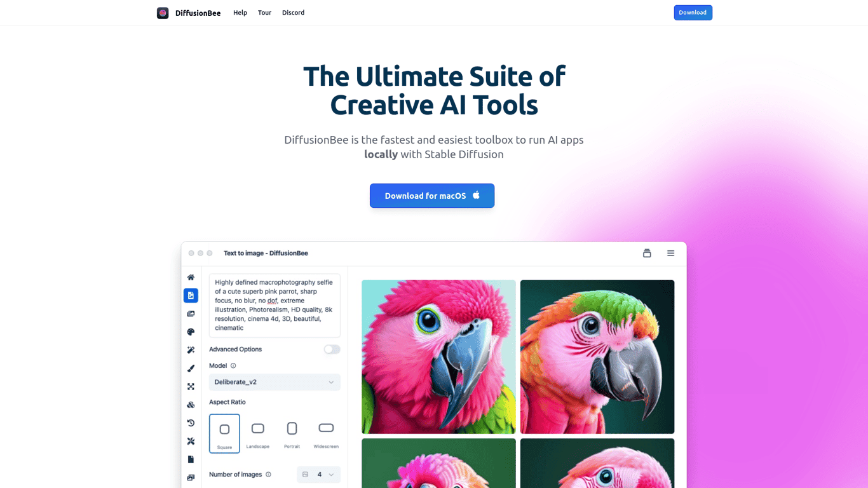Open the Deliberate_v2 model dropdown
Viewport: 868px width, 488px height.
coord(275,382)
